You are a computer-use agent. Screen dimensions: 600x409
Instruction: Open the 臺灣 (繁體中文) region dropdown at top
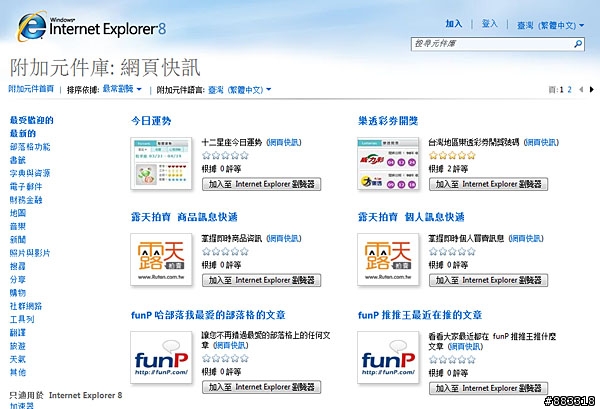coord(551,25)
